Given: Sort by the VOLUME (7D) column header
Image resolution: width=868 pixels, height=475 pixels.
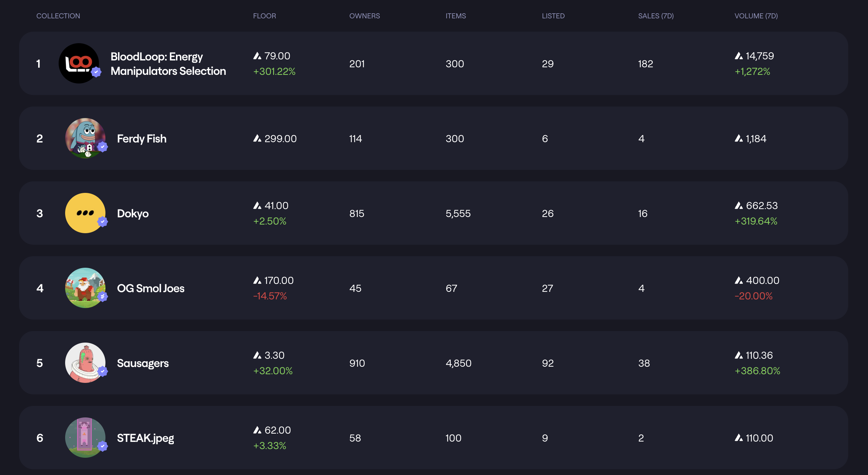Looking at the screenshot, I should coord(756,16).
